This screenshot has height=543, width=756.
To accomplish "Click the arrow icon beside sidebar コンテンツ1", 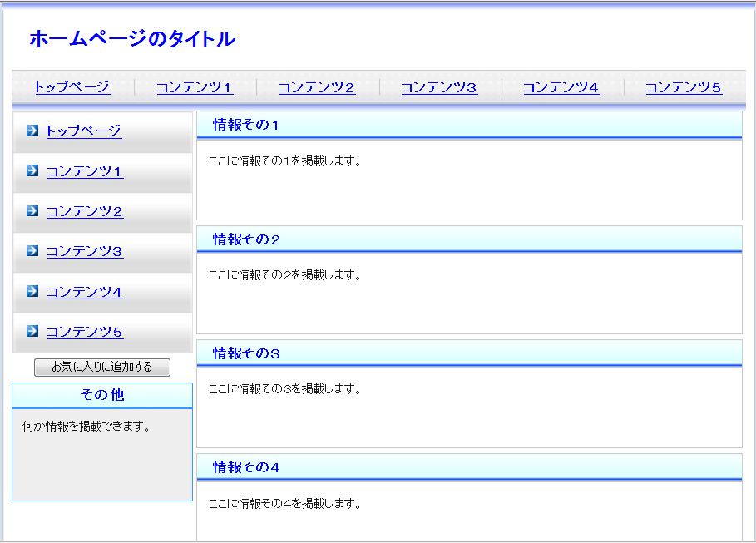I will coord(32,170).
